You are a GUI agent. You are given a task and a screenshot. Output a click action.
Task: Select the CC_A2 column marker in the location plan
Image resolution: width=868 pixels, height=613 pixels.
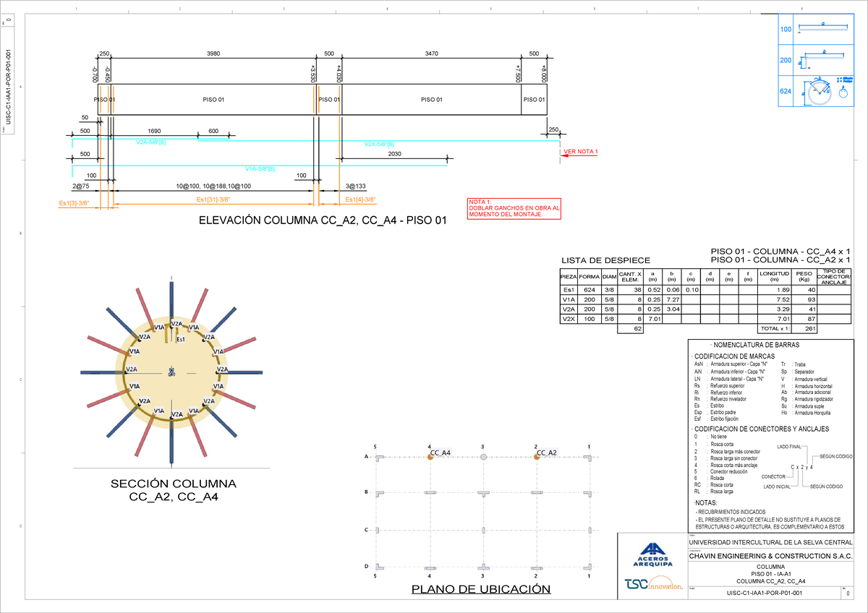click(x=535, y=457)
